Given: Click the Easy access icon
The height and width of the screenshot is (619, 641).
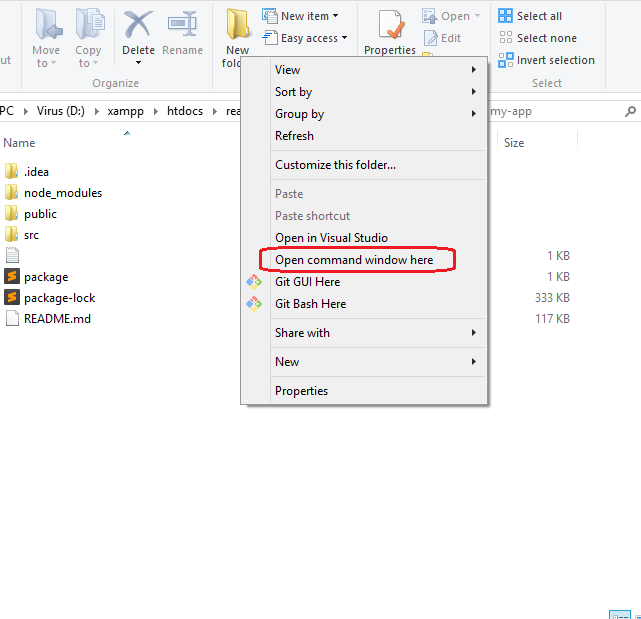Looking at the screenshot, I should coord(269,38).
